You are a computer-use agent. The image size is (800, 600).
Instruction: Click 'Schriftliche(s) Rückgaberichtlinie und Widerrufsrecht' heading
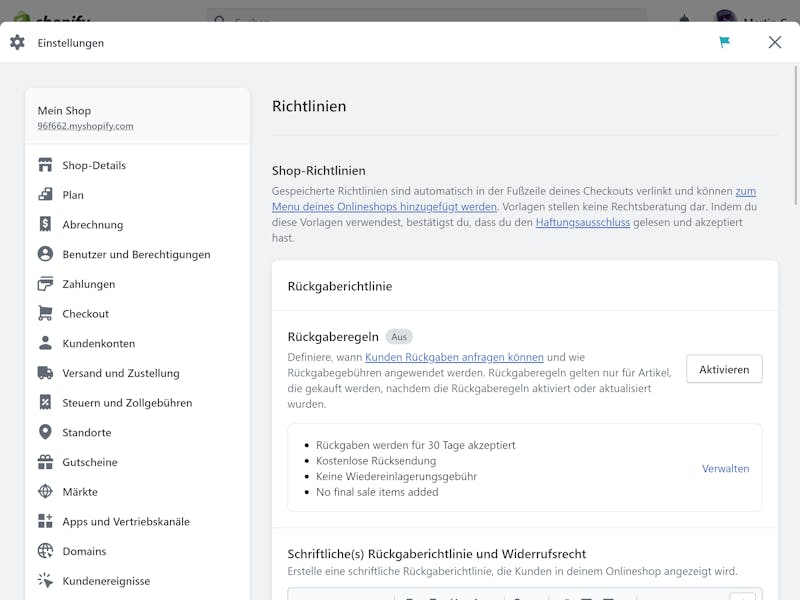(437, 554)
